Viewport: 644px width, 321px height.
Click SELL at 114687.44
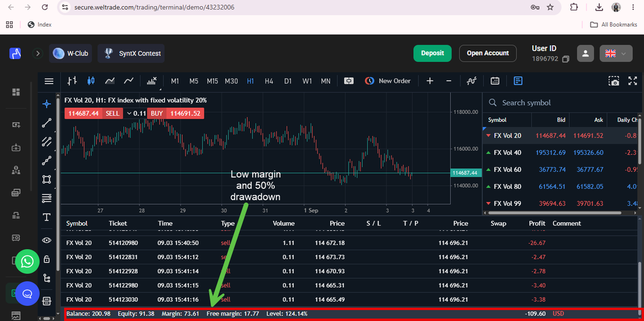pos(94,113)
